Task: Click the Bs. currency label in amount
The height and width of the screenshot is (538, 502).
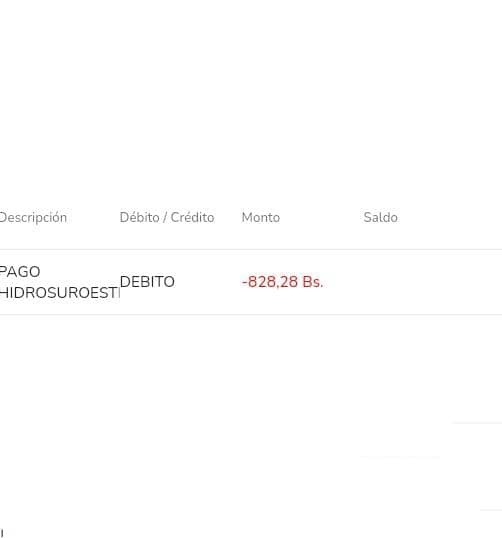Action: tap(313, 282)
